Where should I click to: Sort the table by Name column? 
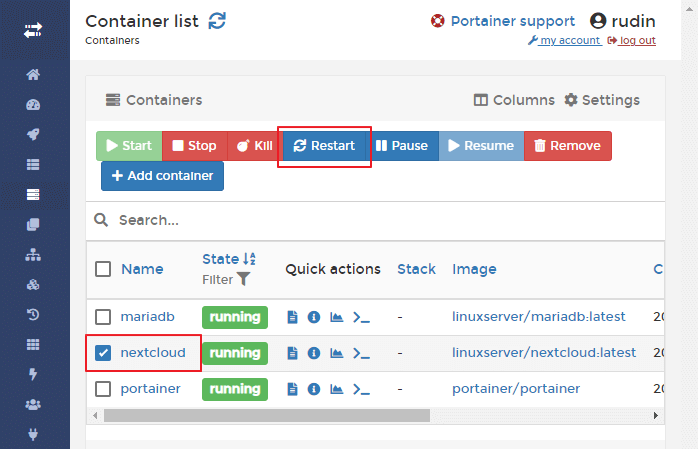point(142,269)
